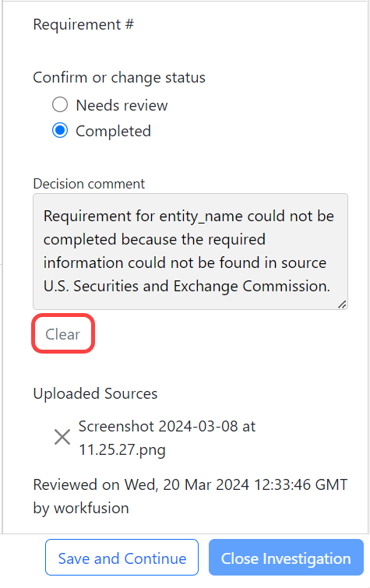The image size is (370, 588).
Task: Click the Uploaded Sources heading
Action: click(95, 394)
